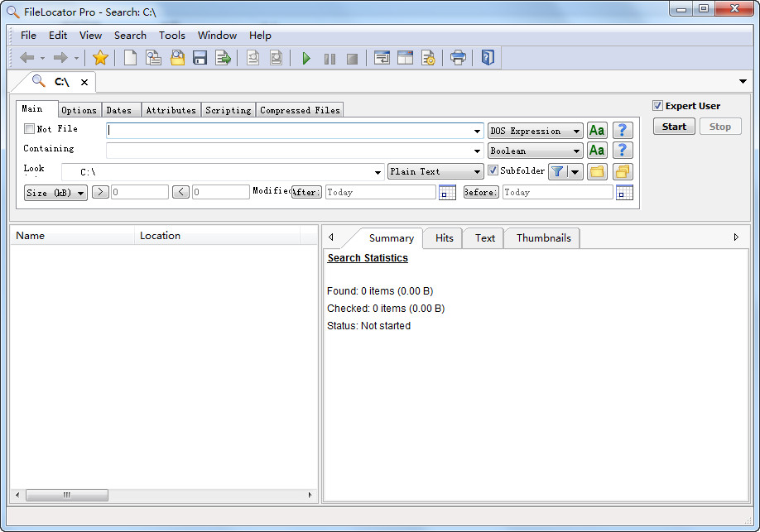Open calendar picker for Before date
The height and width of the screenshot is (532, 760).
(x=624, y=192)
